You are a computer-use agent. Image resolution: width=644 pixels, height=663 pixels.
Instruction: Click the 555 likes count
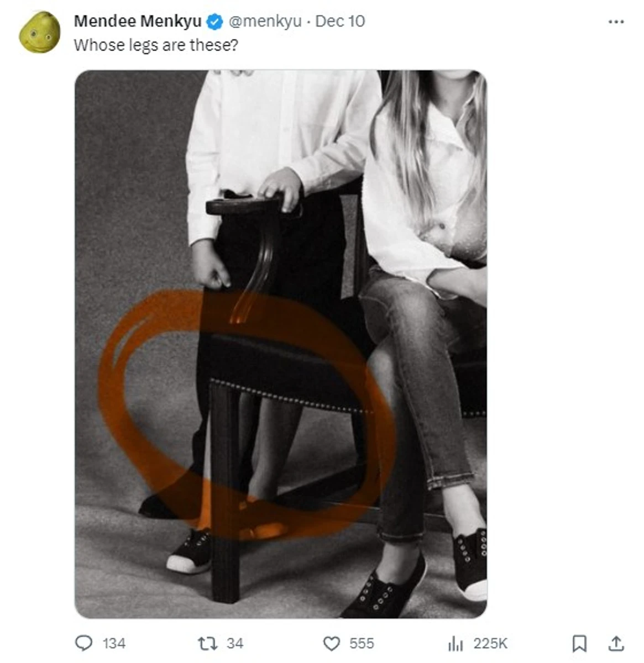pyautogui.click(x=362, y=643)
